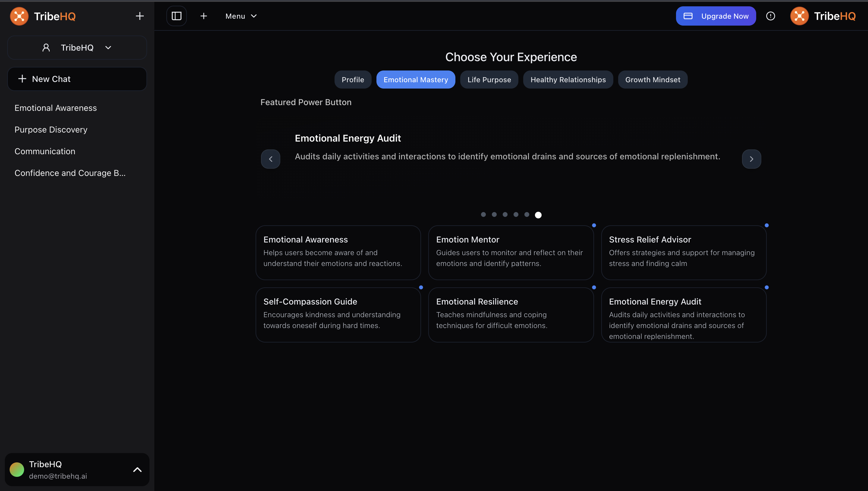Switch to the Life Purpose tab

point(489,80)
